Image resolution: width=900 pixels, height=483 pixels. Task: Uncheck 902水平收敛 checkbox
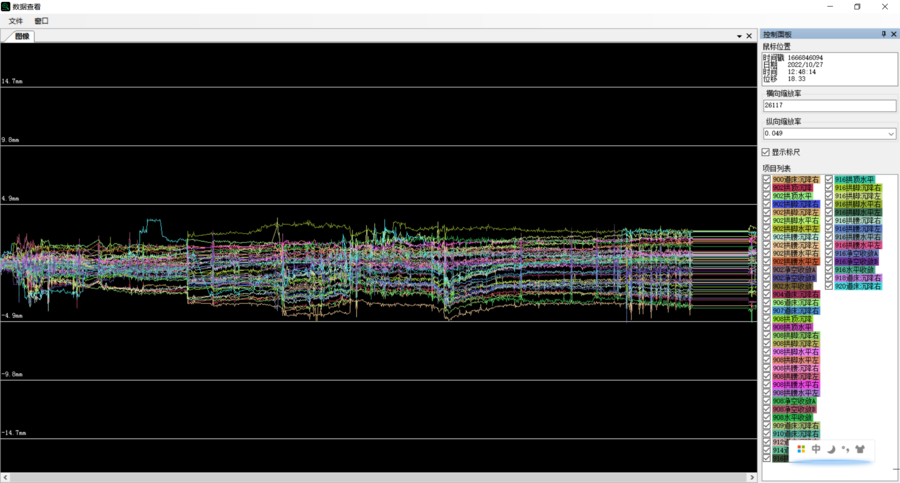coord(767,286)
